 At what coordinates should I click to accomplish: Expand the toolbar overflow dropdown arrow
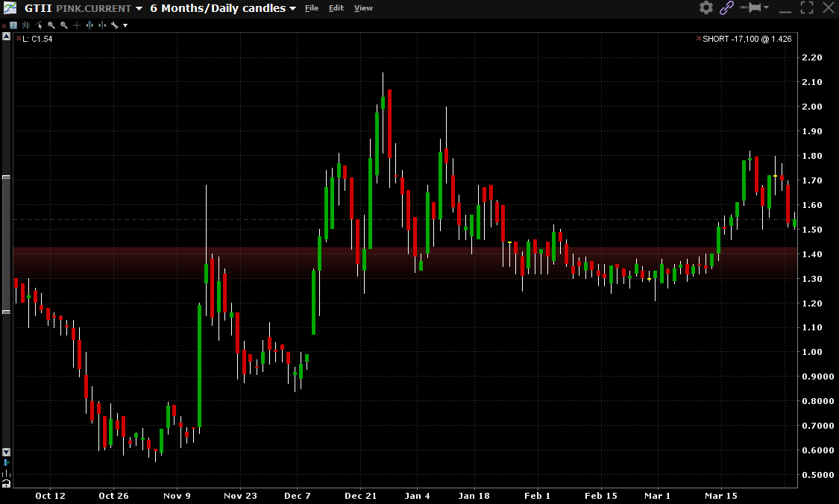pos(125,25)
